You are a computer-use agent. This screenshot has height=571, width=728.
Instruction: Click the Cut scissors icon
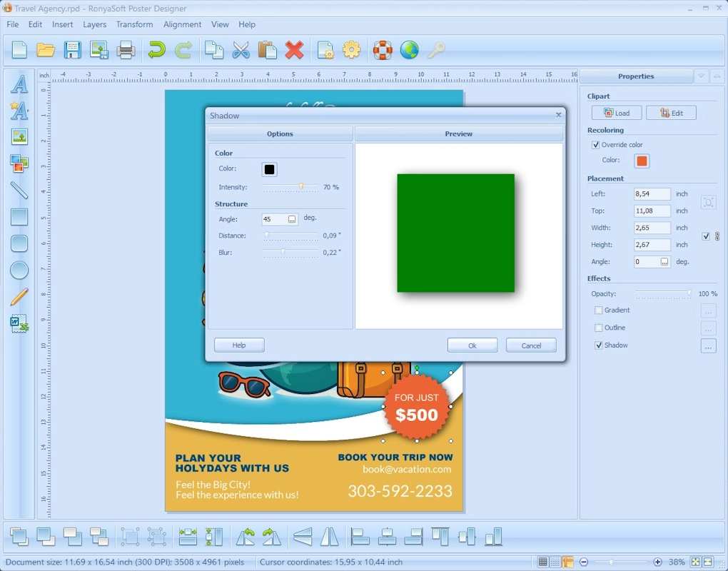241,50
